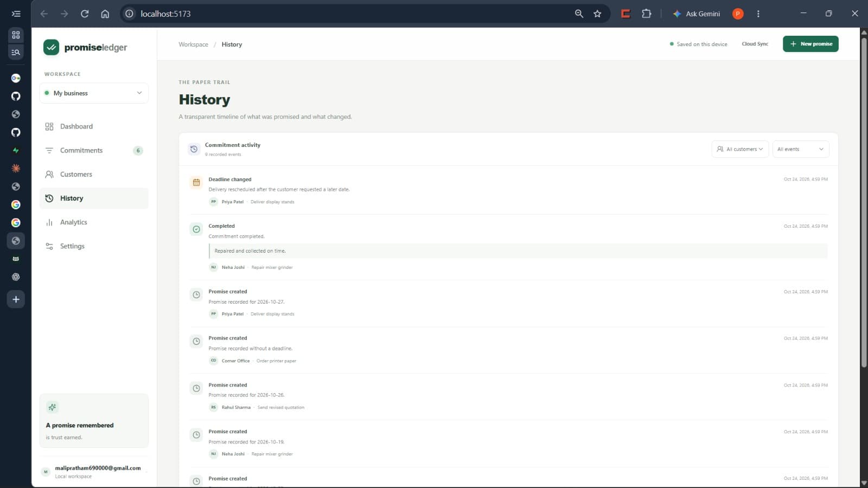Open the Customers page

(x=94, y=174)
